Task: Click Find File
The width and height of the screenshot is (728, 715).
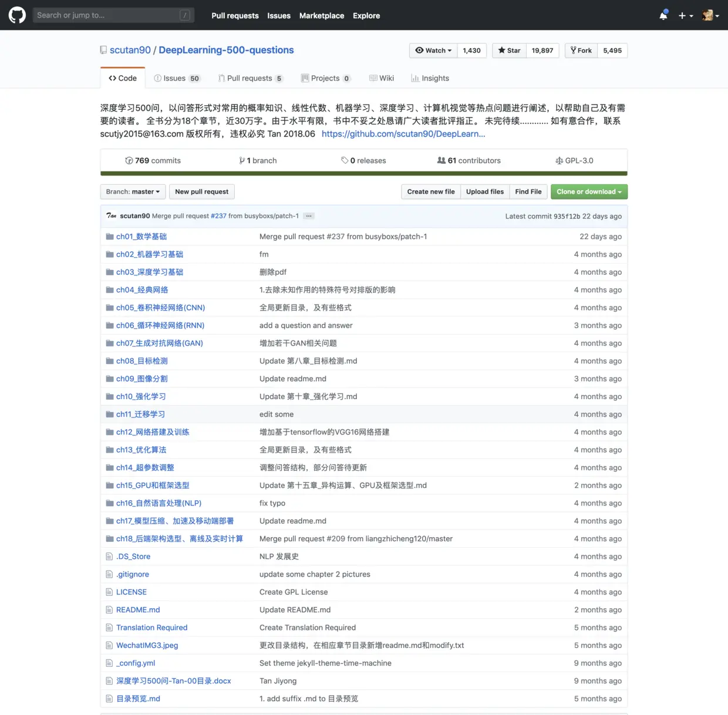Action: pos(528,192)
